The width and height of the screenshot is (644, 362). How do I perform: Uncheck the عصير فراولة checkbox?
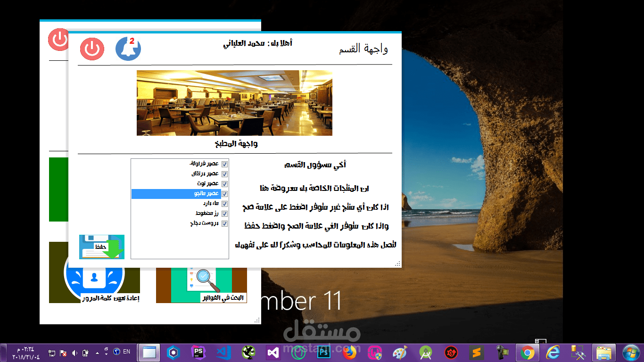(225, 164)
